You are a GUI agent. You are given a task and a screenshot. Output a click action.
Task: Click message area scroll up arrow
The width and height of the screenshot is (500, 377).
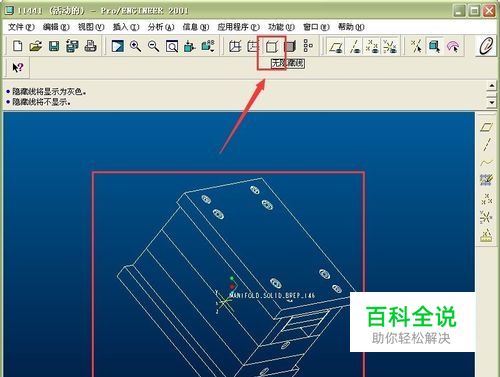tap(492, 86)
